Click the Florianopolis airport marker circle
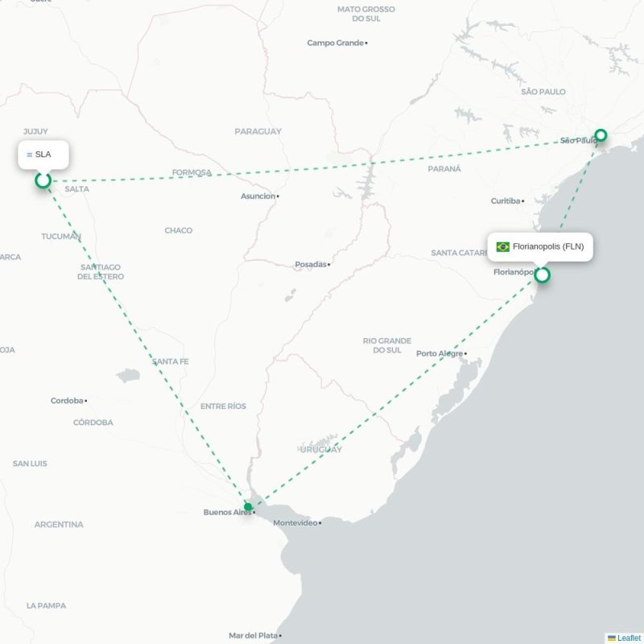This screenshot has height=644, width=644. coord(542,275)
